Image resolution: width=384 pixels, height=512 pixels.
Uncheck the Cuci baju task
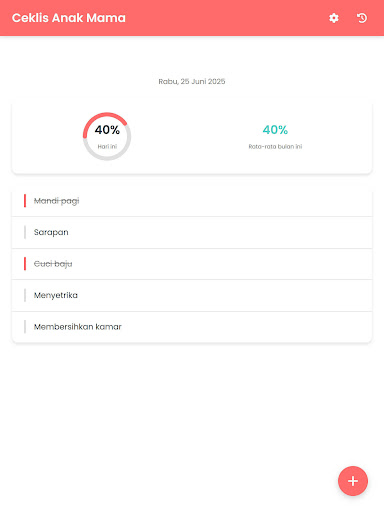click(x=192, y=264)
